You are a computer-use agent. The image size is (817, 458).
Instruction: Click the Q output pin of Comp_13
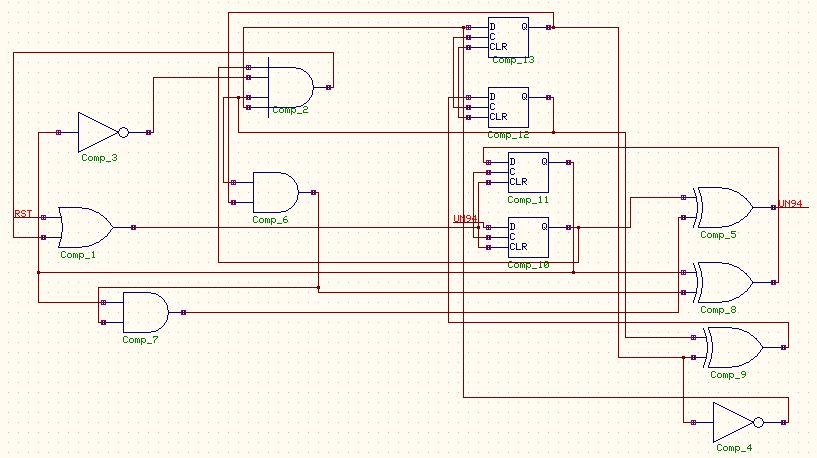548,27
